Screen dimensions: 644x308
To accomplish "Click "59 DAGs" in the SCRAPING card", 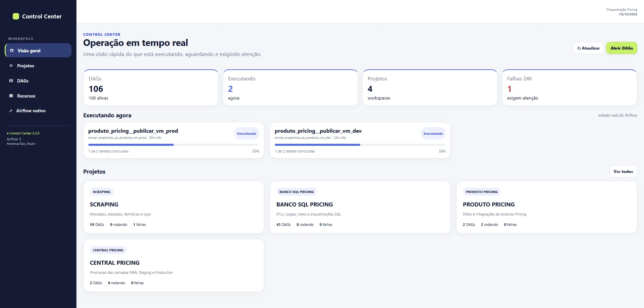I will click(97, 225).
